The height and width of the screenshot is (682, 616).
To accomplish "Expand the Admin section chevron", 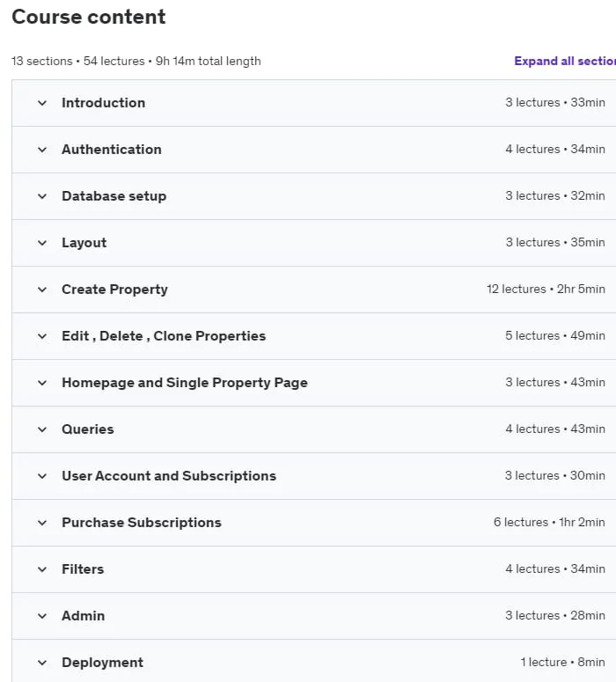I will (x=42, y=616).
